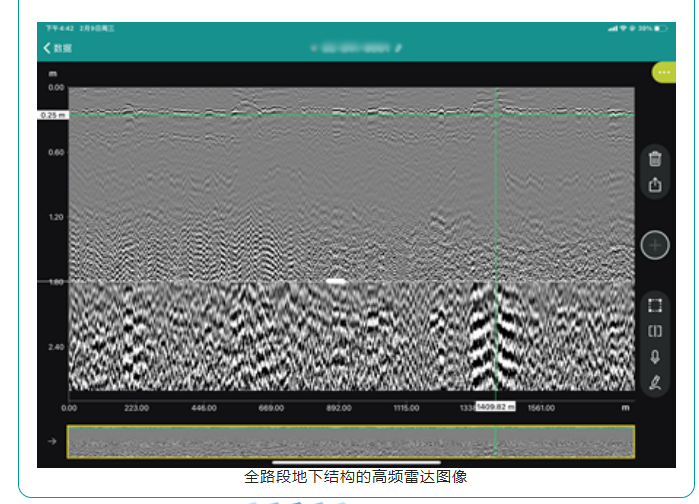Click the white marker on the 1.80 line

(336, 281)
